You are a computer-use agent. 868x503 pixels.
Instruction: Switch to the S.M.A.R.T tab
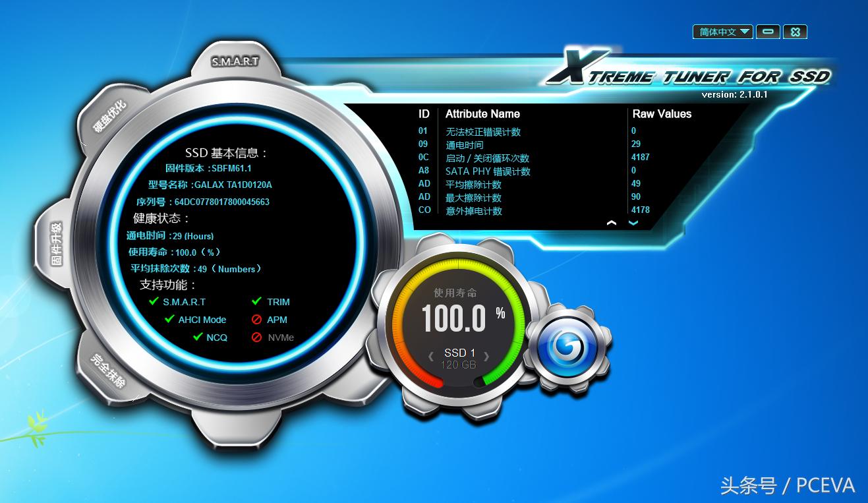click(234, 60)
